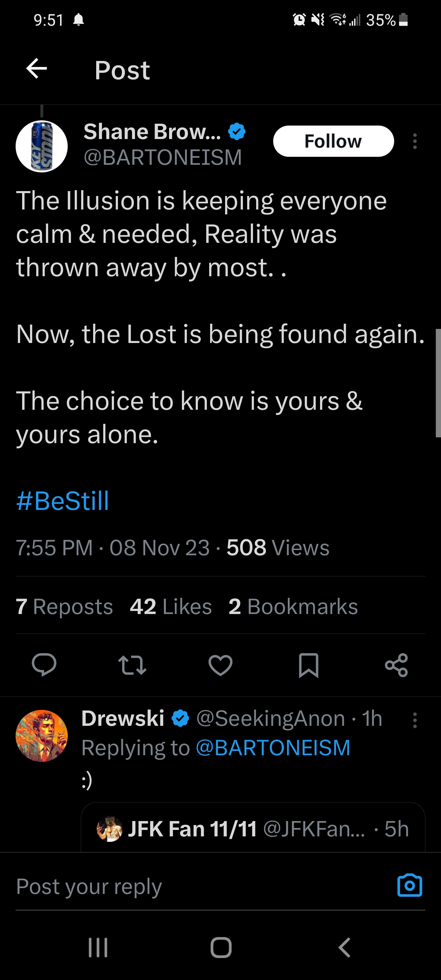Like the post with the heart icon
This screenshot has height=980, width=441.
point(220,665)
